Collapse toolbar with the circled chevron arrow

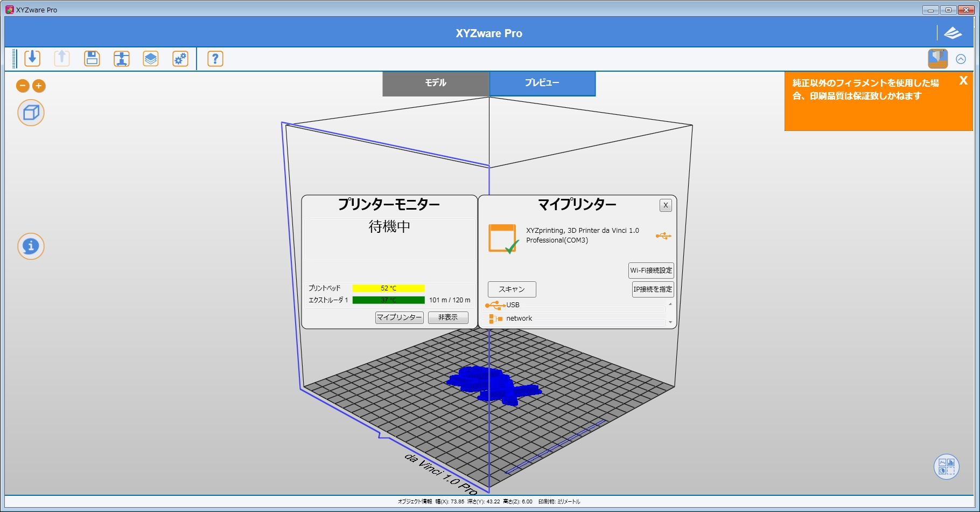pyautogui.click(x=961, y=59)
